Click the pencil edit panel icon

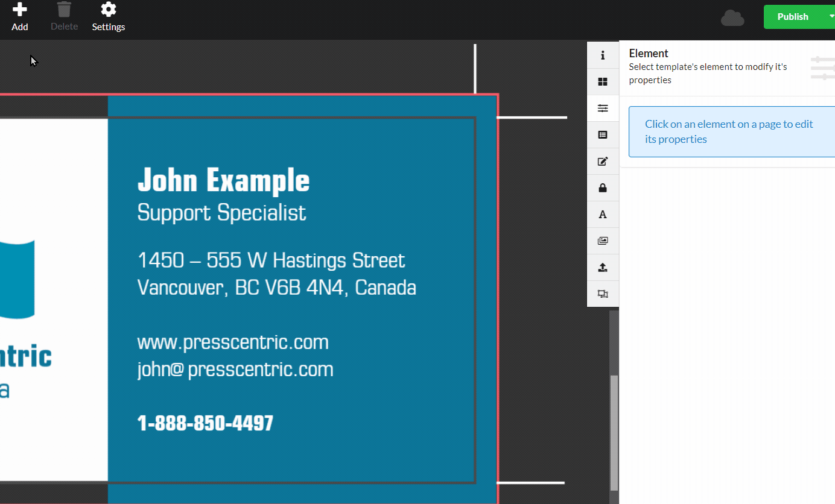tap(603, 162)
